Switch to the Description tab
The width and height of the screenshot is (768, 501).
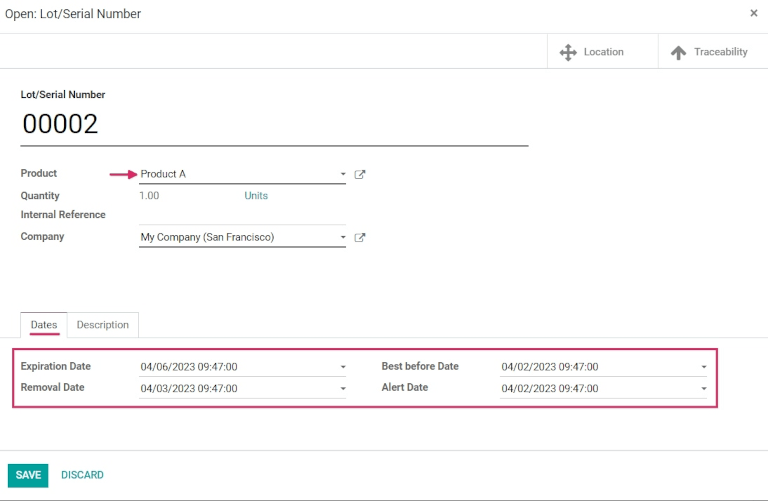(103, 325)
